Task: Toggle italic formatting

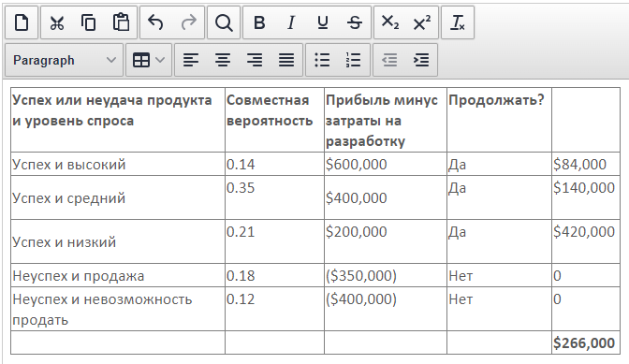Action: tap(291, 22)
